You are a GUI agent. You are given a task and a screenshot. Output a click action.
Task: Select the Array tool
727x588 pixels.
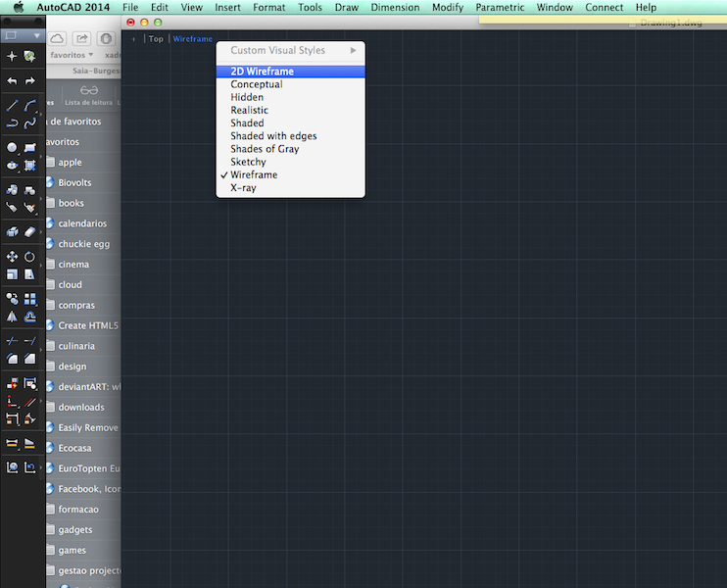30,299
